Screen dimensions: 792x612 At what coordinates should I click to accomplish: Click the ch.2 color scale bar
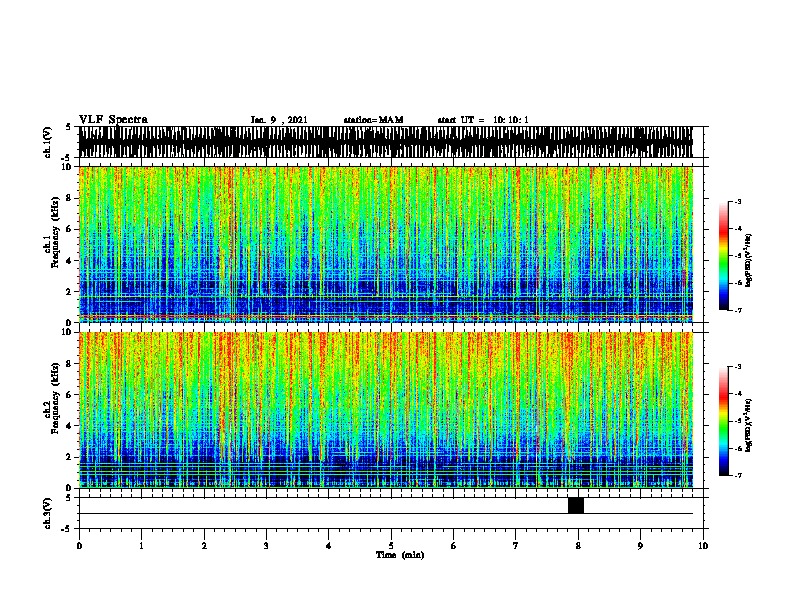point(724,421)
